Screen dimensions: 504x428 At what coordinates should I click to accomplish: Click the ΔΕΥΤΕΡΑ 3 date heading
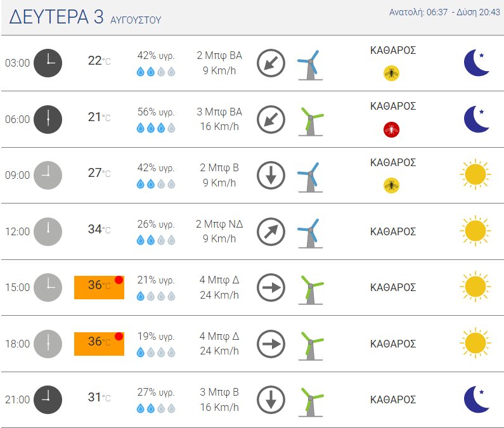coord(56,16)
